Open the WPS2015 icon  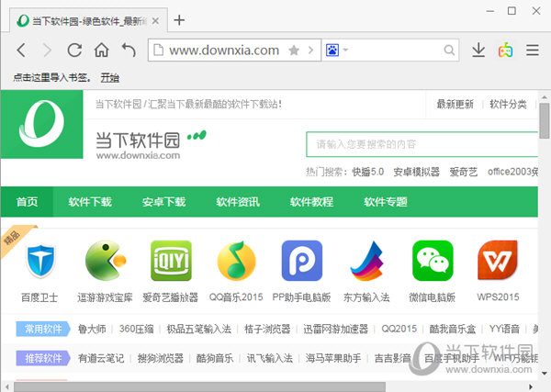[x=498, y=261]
